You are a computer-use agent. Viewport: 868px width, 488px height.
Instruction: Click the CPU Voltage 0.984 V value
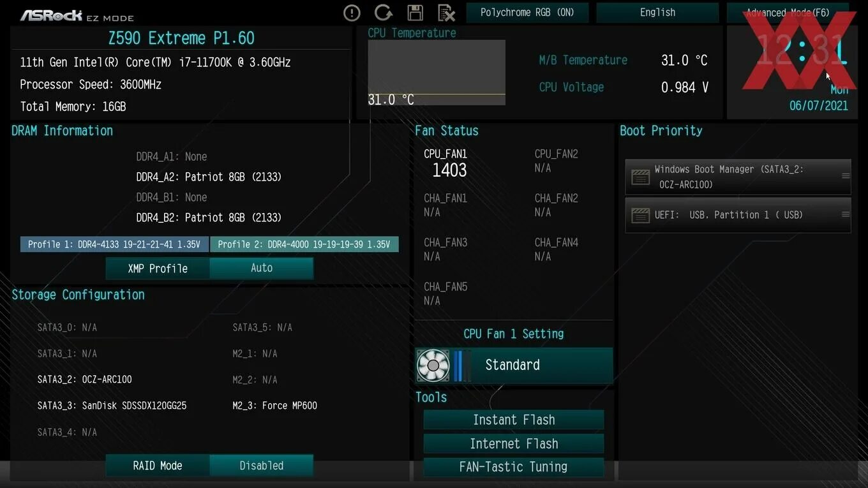685,87
